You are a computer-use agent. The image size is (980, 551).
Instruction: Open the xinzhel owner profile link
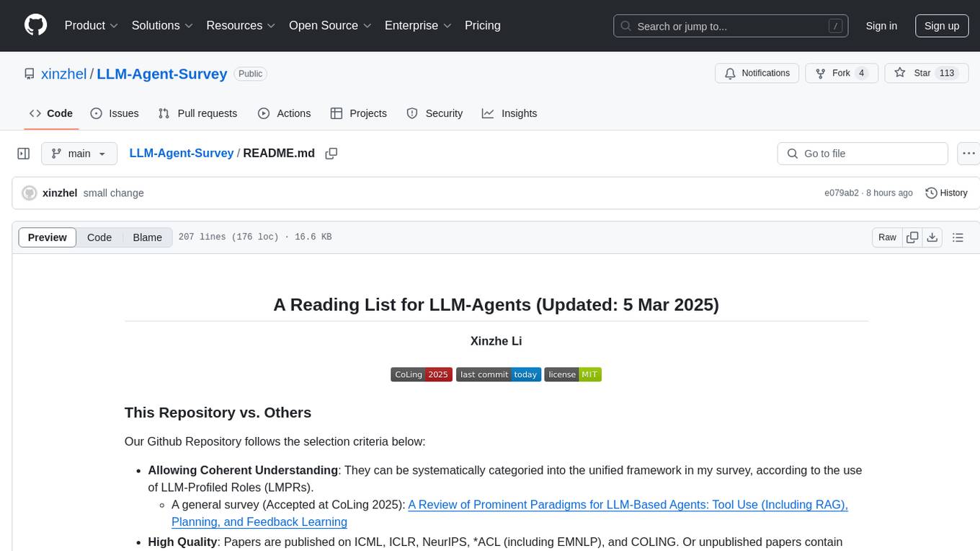tap(64, 74)
